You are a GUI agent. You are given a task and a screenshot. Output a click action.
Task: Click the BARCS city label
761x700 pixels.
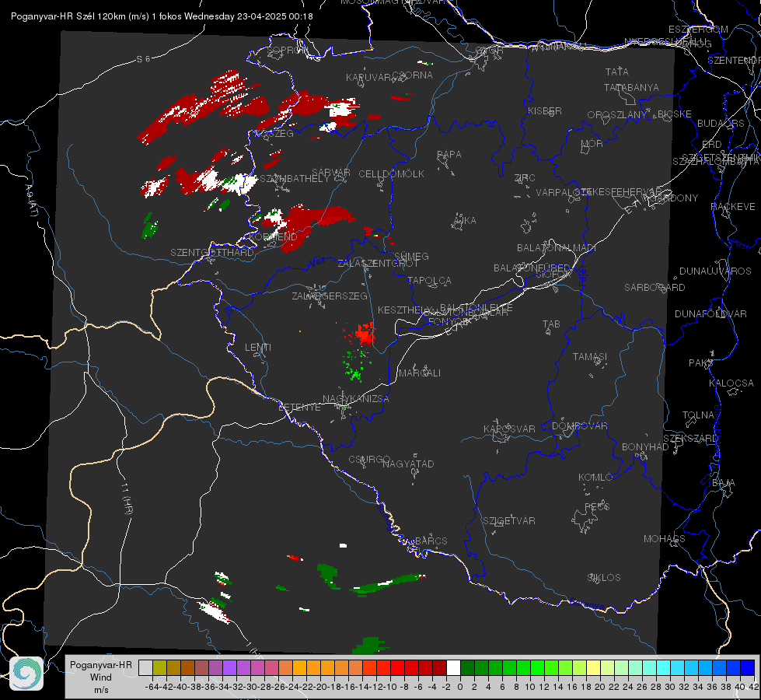431,541
